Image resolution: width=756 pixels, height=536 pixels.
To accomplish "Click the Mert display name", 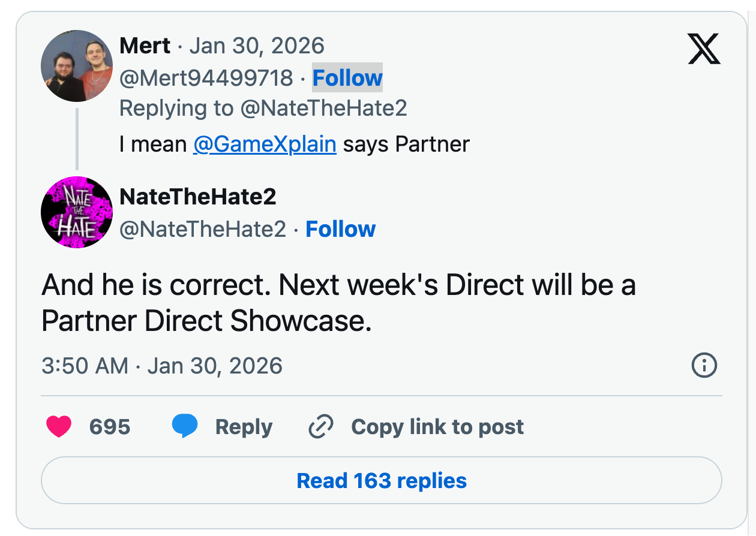I will click(x=145, y=46).
